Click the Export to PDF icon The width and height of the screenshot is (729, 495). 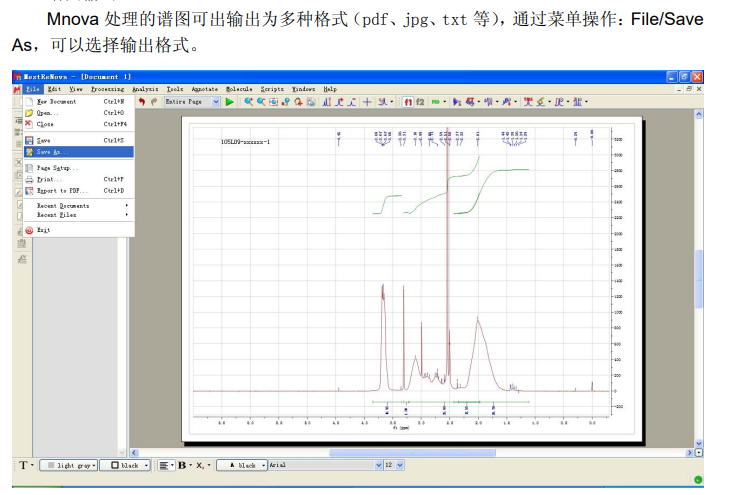click(x=29, y=191)
